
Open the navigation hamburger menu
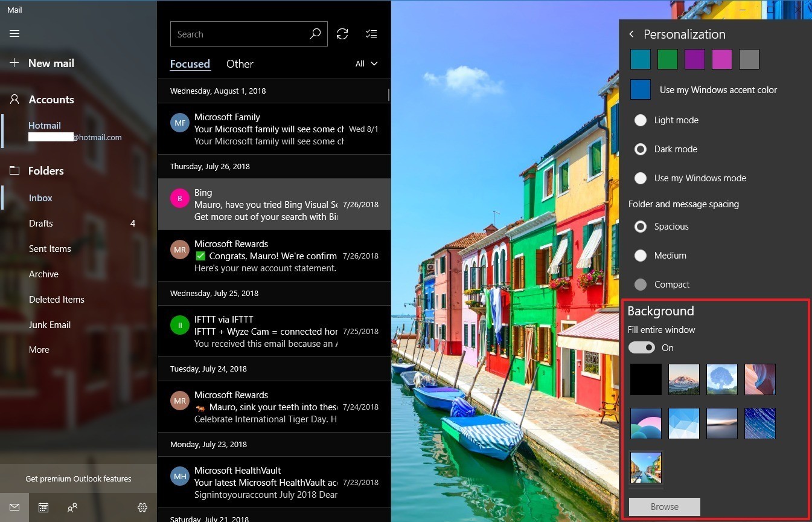coord(14,33)
